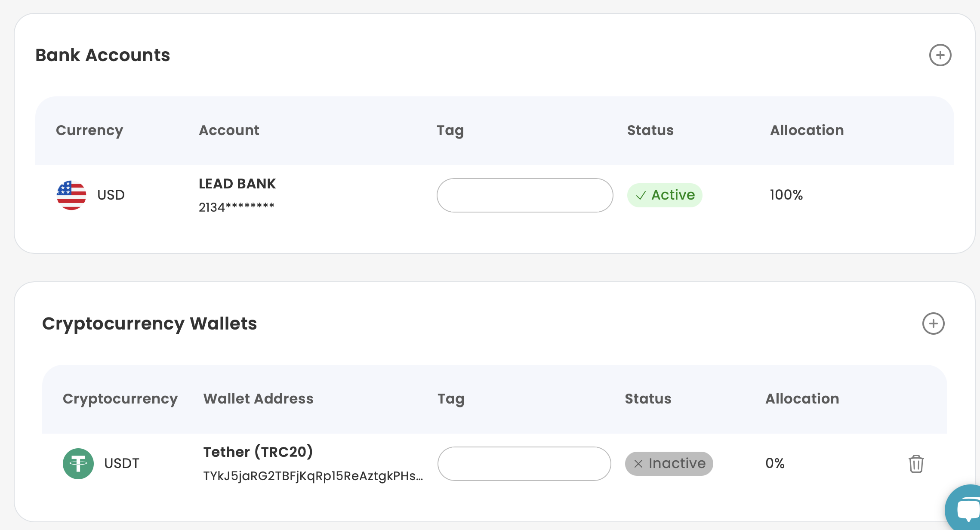Click the Cryptocurrency Wallets heading

(149, 324)
